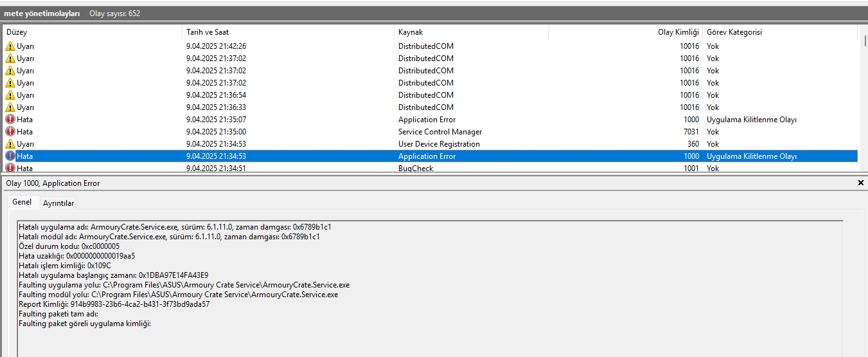
Task: Close the Olay 1000 details pane
Action: [x=861, y=183]
